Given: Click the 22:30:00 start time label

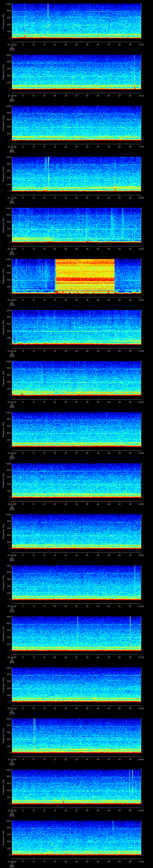Looking at the screenshot, I should [x=12, y=861].
